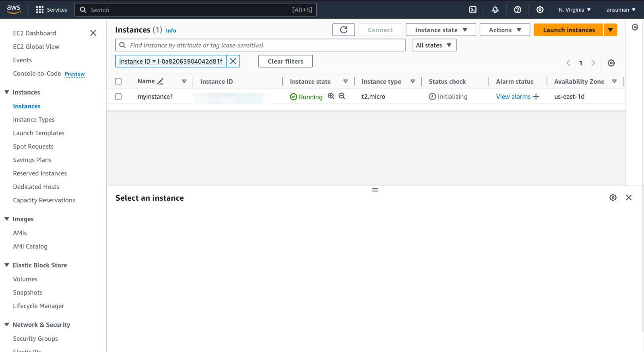The image size is (644, 352).
Task: Open details panel preferences gear
Action: coord(613,198)
